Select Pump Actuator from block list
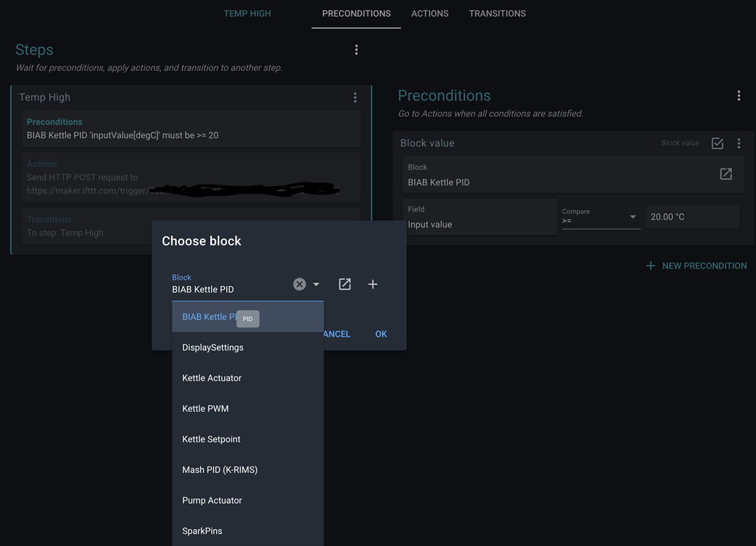 pyautogui.click(x=212, y=501)
